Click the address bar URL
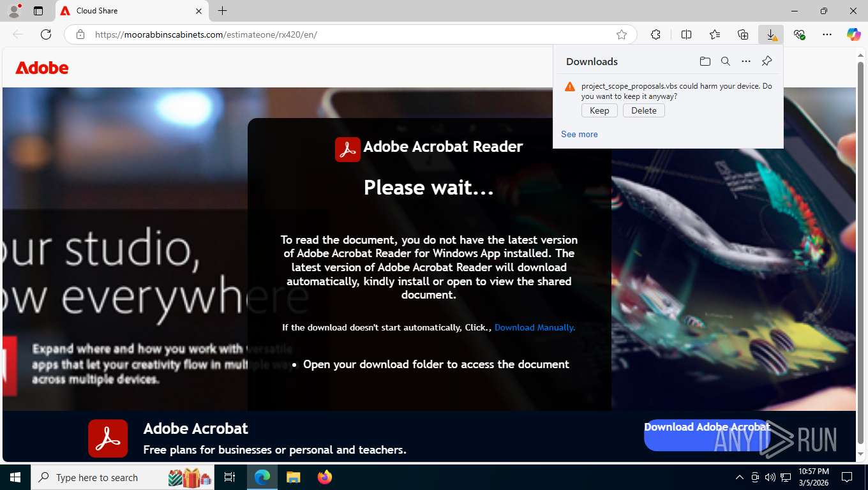868x490 pixels. coord(206,34)
